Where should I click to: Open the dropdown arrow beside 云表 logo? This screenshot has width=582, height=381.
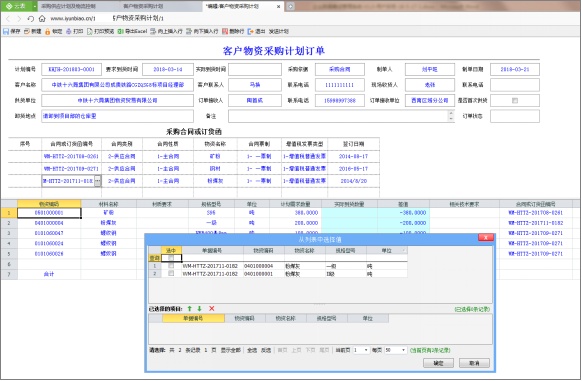click(x=35, y=6)
